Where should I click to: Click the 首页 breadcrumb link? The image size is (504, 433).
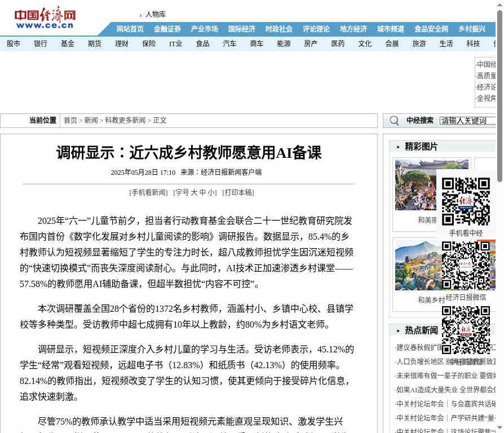click(x=70, y=121)
